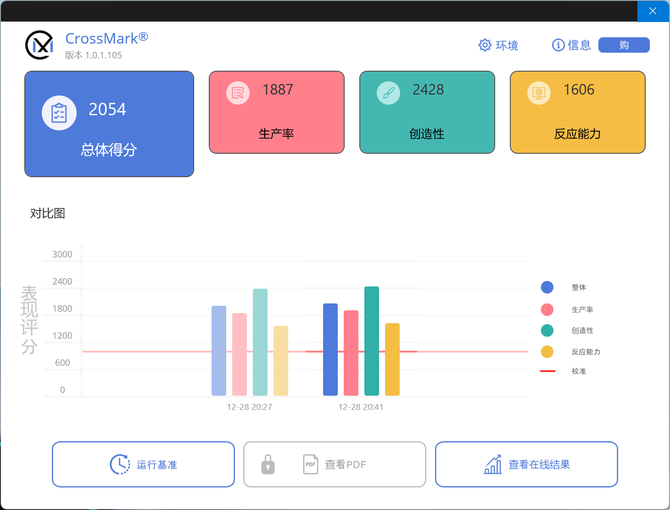Click the overall score clipboard icon
670x510 pixels.
[x=59, y=112]
